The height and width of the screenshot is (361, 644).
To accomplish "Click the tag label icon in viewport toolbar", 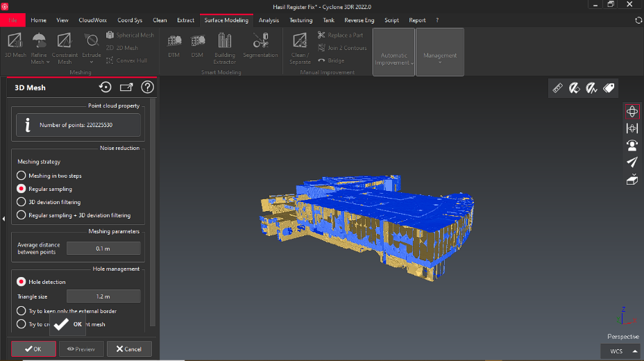I will [609, 88].
